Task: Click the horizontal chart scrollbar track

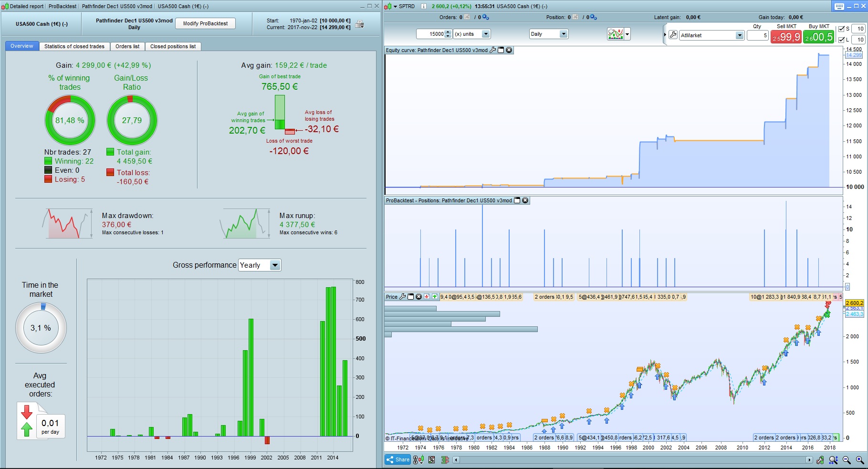Action: tap(633, 460)
